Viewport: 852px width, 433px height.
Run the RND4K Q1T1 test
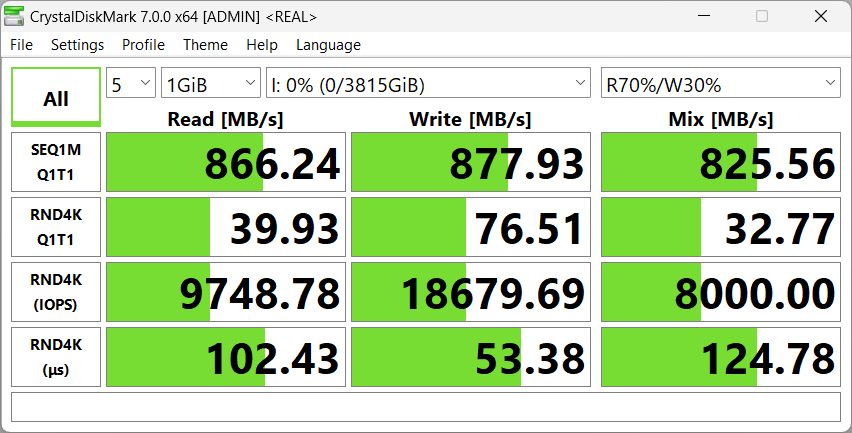point(56,227)
